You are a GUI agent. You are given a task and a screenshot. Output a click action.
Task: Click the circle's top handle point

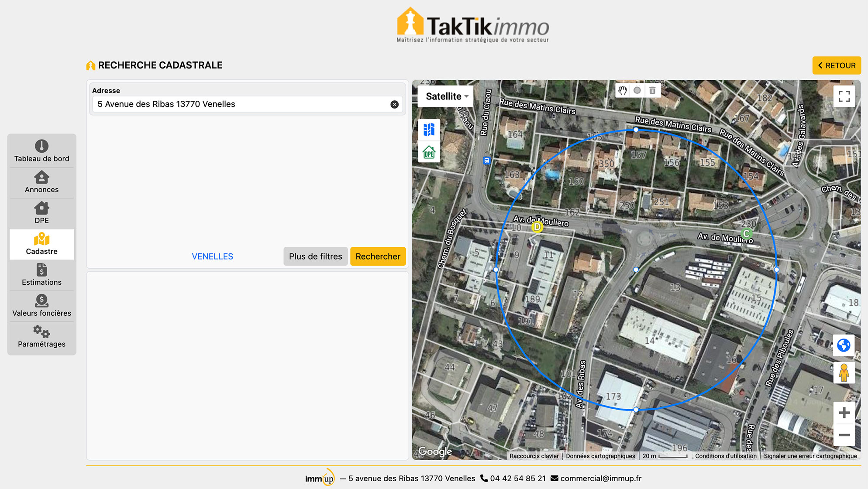coord(636,130)
